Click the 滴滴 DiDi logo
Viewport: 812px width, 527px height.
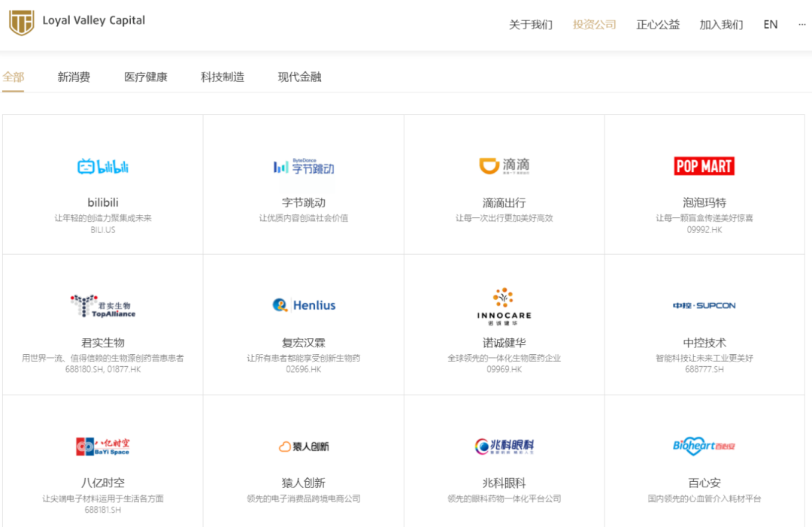click(504, 165)
